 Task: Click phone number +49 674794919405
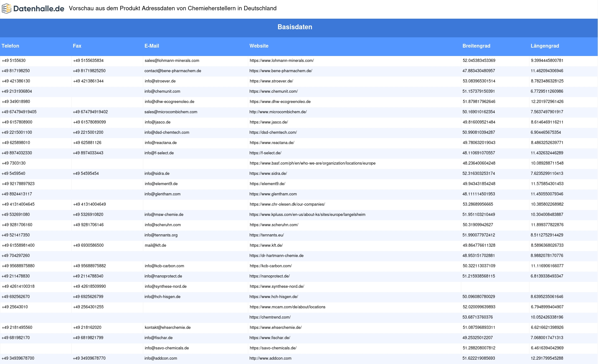[x=19, y=112]
